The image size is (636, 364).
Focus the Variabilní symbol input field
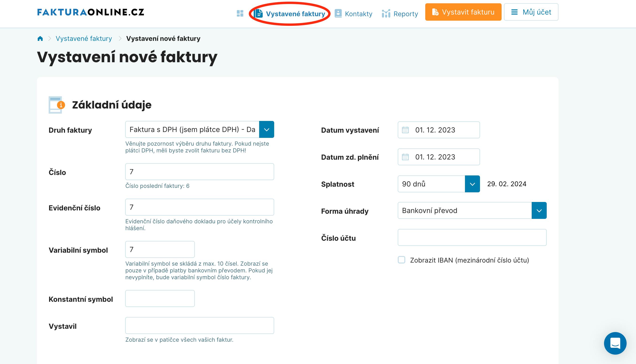160,249
